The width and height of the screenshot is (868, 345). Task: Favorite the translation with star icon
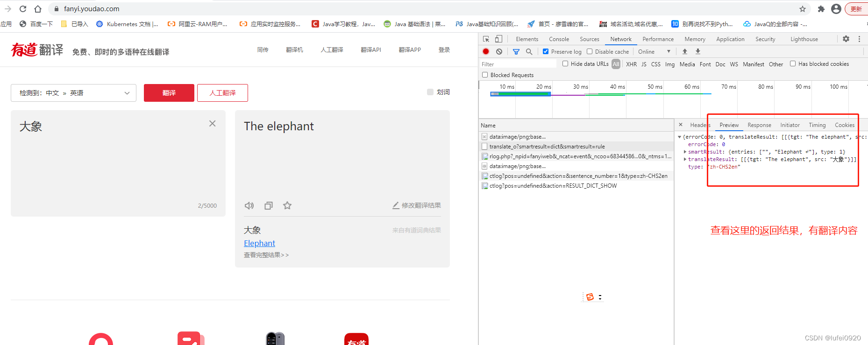tap(287, 205)
